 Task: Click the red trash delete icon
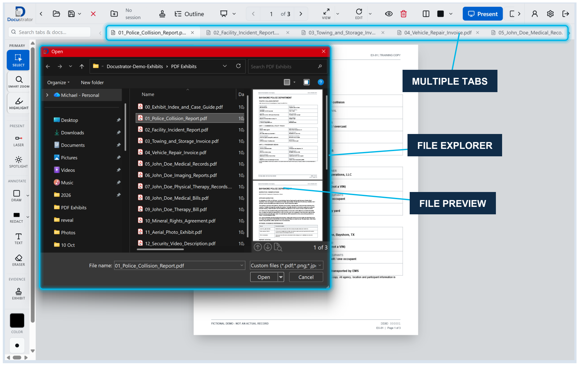coord(403,14)
